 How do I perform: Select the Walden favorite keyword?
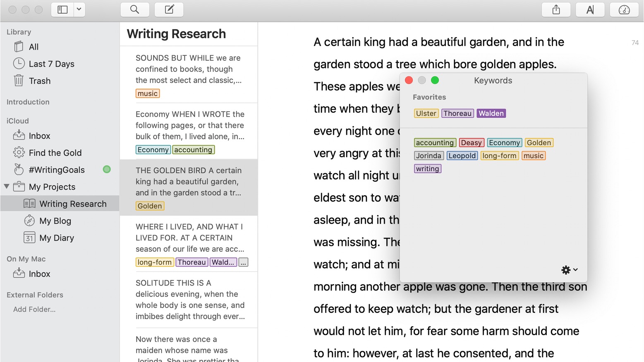tap(491, 113)
